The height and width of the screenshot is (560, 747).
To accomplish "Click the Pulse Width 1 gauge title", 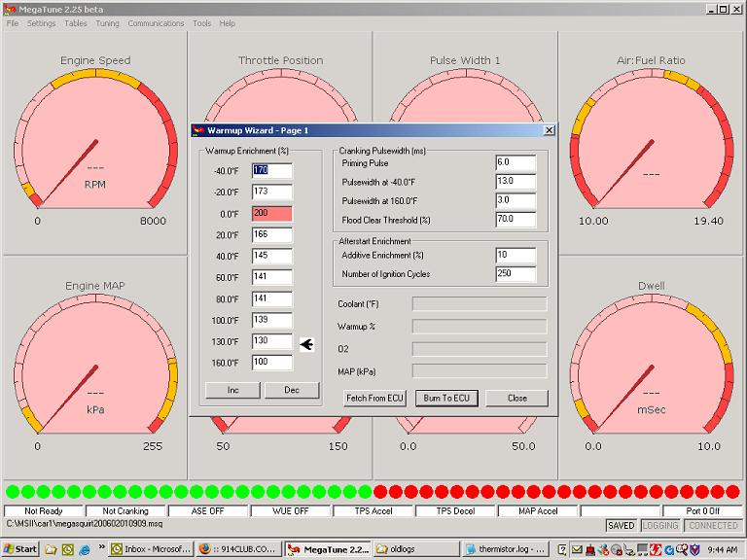I will (x=465, y=60).
